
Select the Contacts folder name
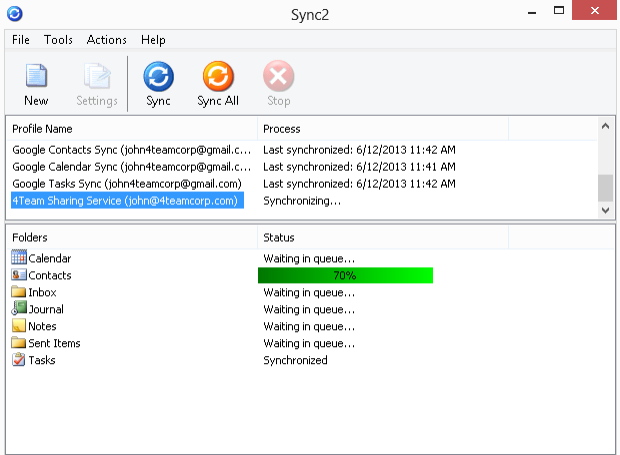click(50, 276)
